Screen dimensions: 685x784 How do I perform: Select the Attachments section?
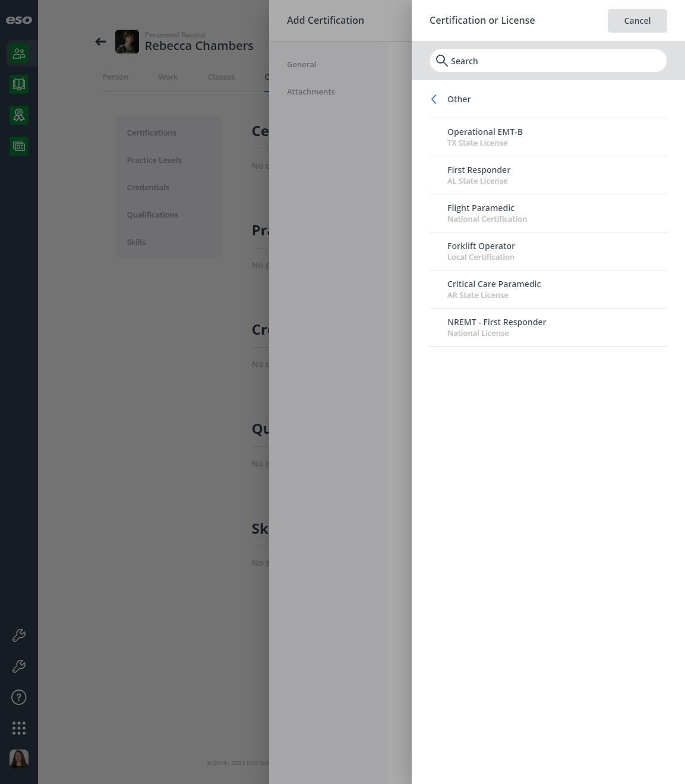pyautogui.click(x=311, y=92)
